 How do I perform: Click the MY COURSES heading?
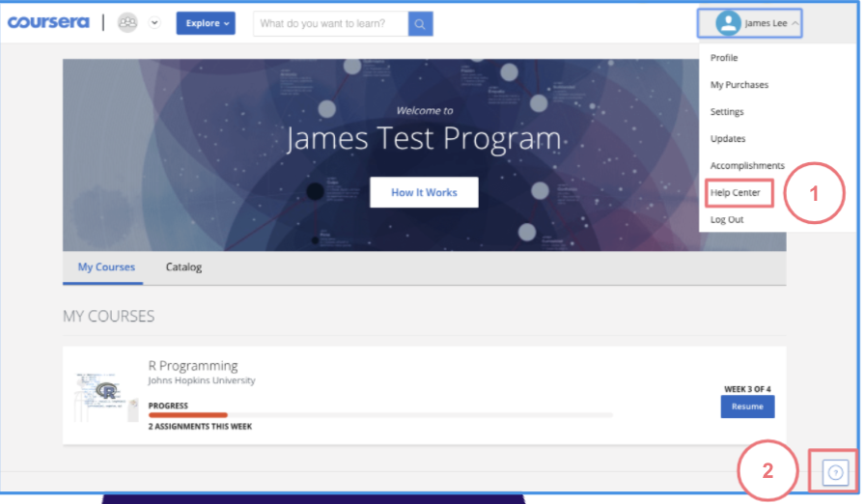tap(109, 316)
